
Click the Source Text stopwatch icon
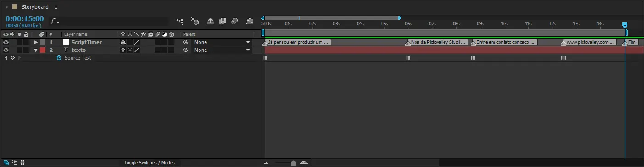point(59,58)
